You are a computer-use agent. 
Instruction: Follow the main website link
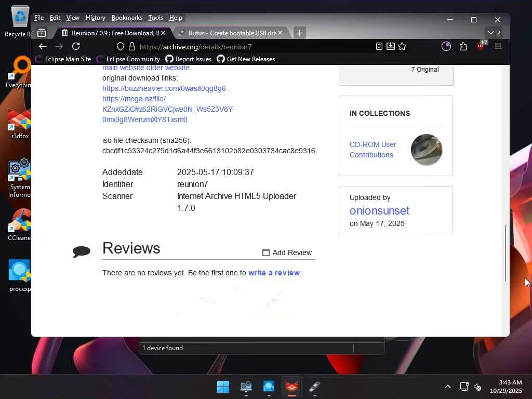124,68
